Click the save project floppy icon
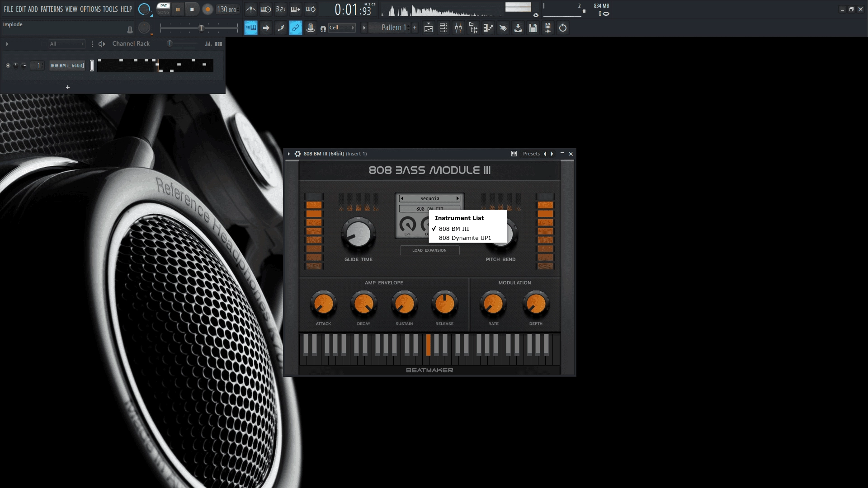This screenshot has height=488, width=868. pyautogui.click(x=533, y=28)
